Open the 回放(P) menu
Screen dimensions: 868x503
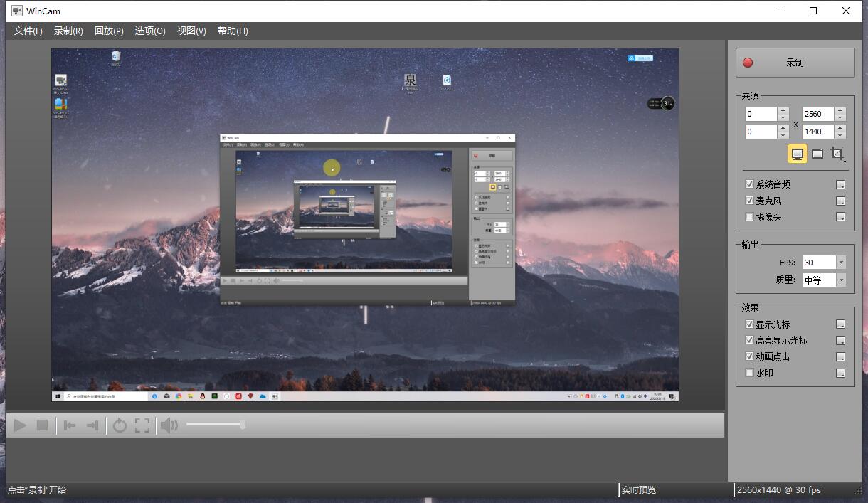click(108, 31)
